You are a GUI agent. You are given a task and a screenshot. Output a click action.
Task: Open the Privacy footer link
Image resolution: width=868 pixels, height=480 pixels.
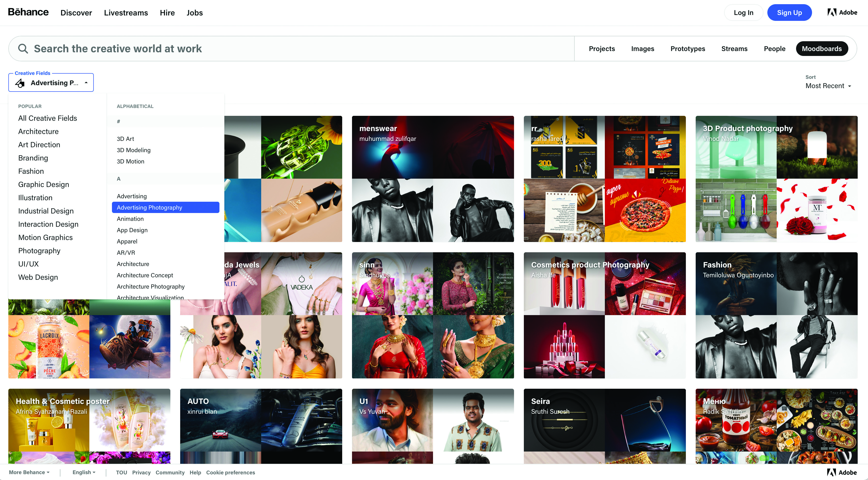point(141,472)
